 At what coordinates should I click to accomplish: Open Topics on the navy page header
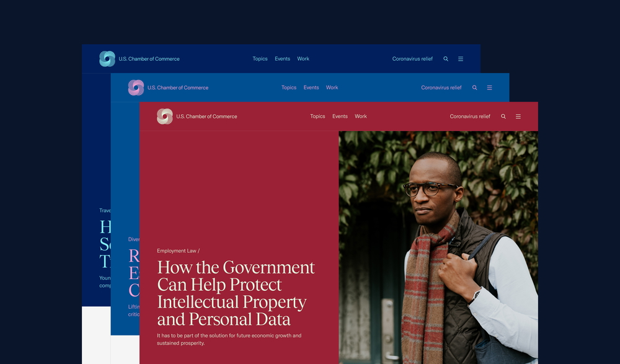(x=260, y=58)
